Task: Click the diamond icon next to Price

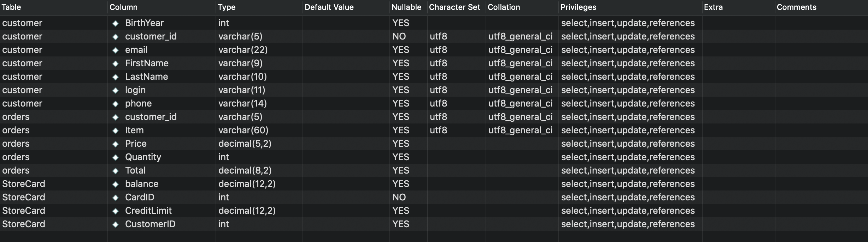Action: [115, 144]
